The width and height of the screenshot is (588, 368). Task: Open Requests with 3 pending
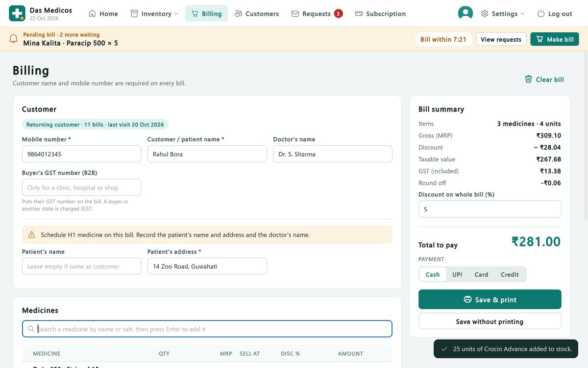pos(317,14)
